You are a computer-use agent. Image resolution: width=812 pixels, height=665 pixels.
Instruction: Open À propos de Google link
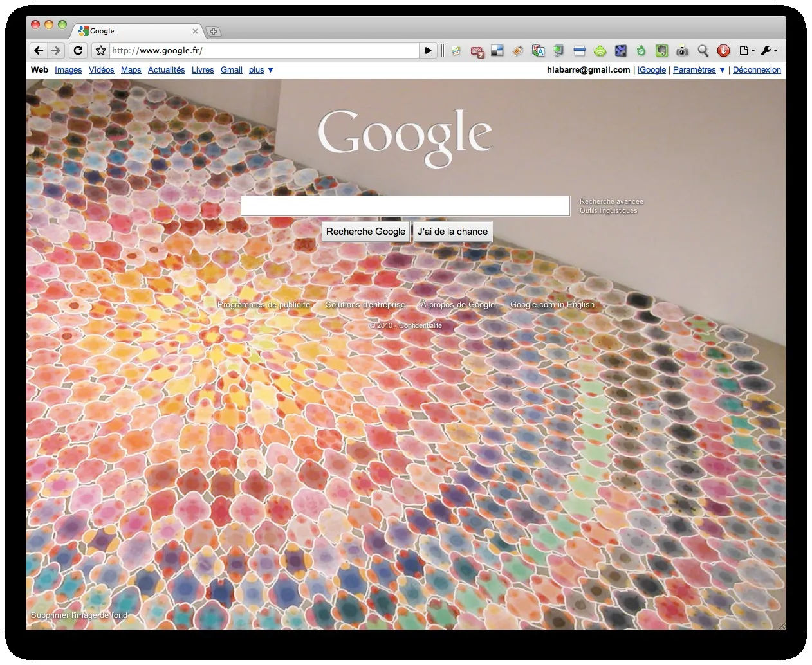[x=458, y=305]
